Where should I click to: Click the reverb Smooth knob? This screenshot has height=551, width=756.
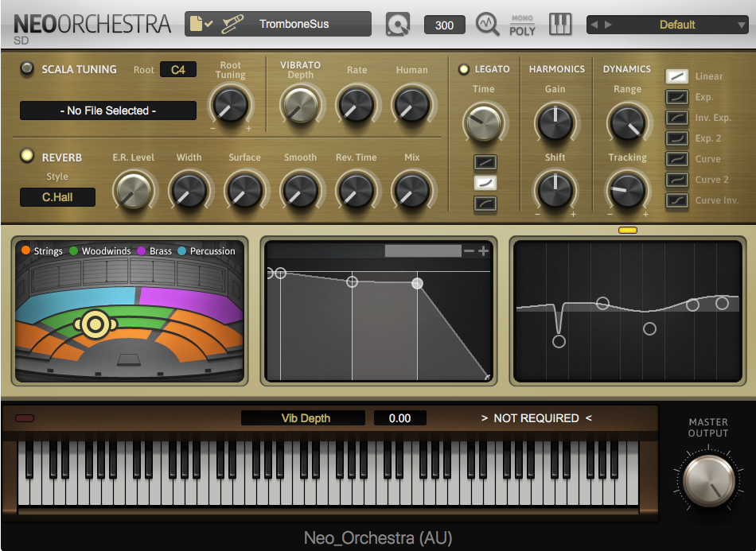pyautogui.click(x=300, y=191)
